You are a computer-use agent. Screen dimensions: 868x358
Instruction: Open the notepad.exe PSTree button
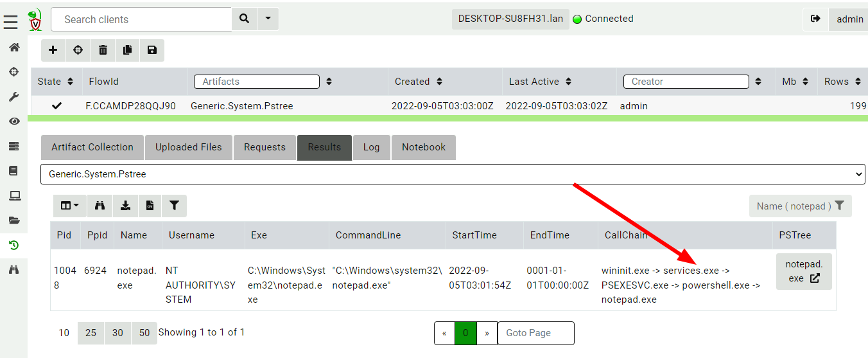[x=803, y=271]
